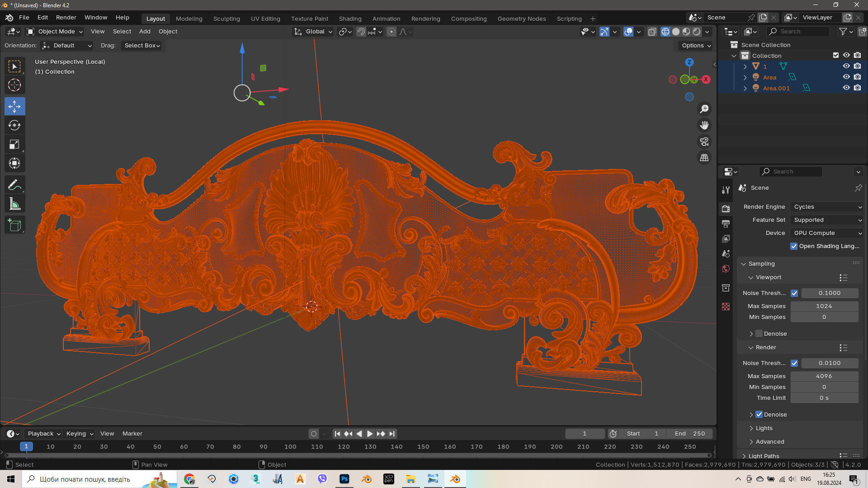This screenshot has height=488, width=868.
Task: Uncheck the Collection exclude checkbox
Action: pos(836,55)
